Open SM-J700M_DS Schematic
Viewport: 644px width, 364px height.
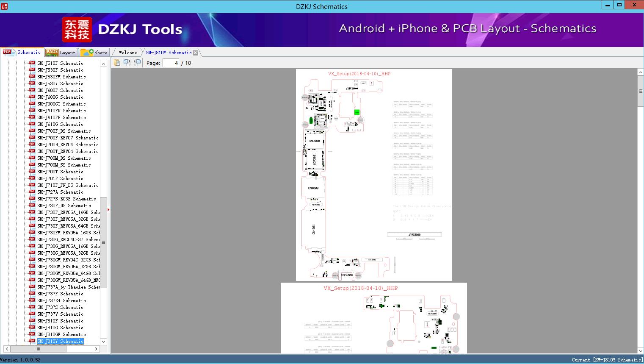(x=64, y=158)
